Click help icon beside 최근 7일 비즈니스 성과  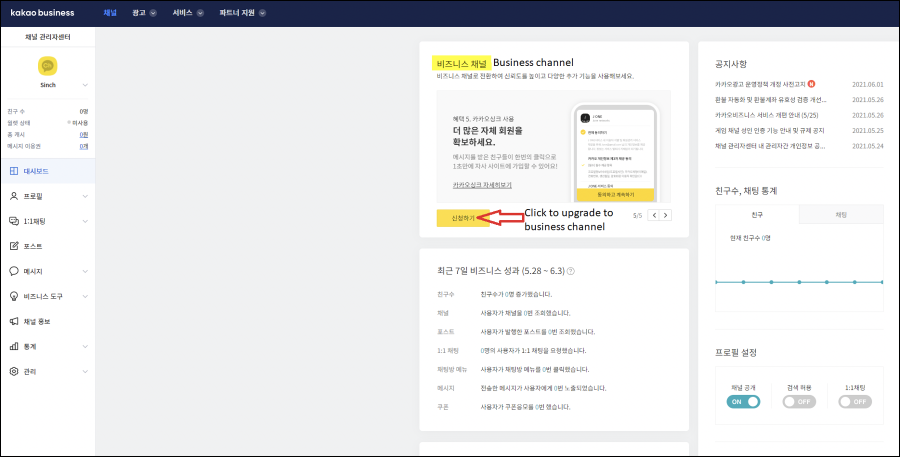click(x=571, y=271)
